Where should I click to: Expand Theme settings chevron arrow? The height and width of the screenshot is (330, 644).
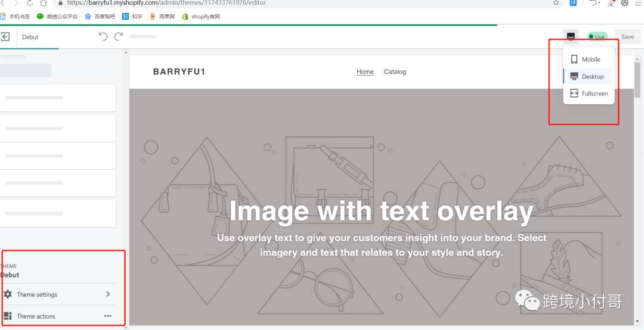108,294
